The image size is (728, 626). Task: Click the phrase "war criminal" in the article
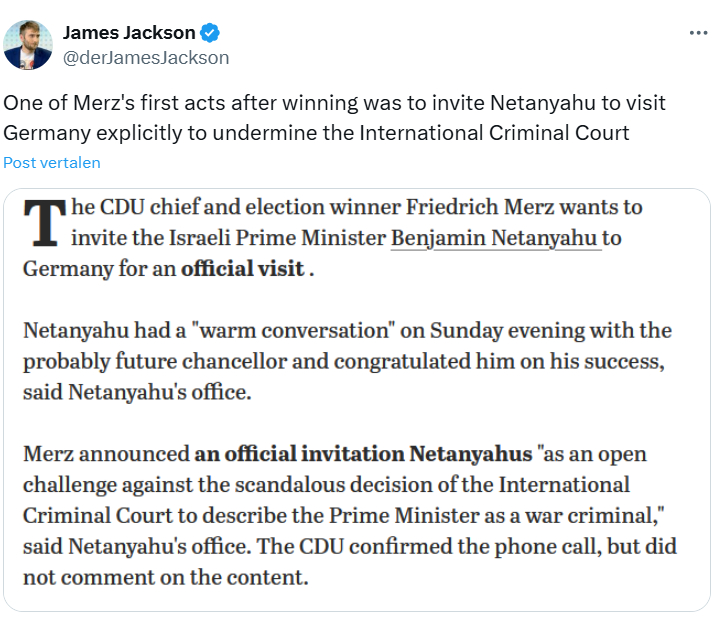click(x=575, y=515)
